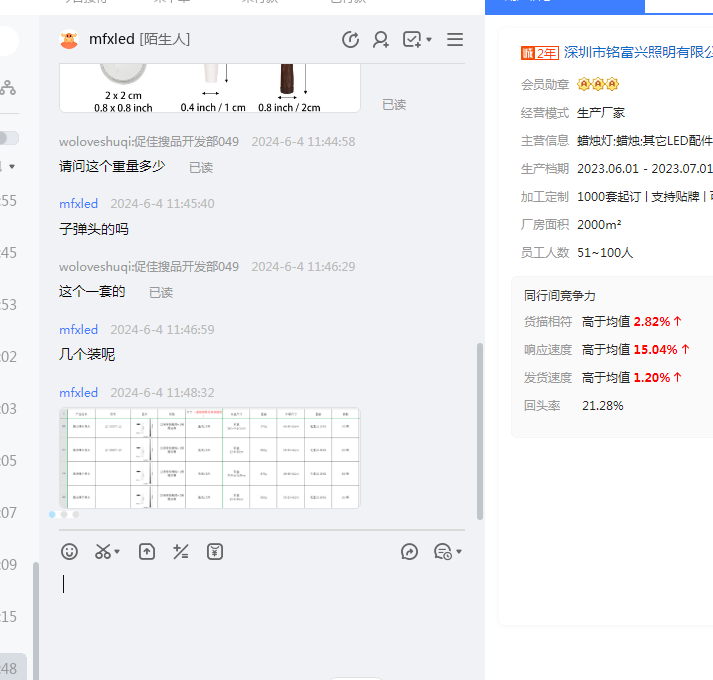Click the yen payment order icon
This screenshot has width=713, height=680.
[214, 551]
